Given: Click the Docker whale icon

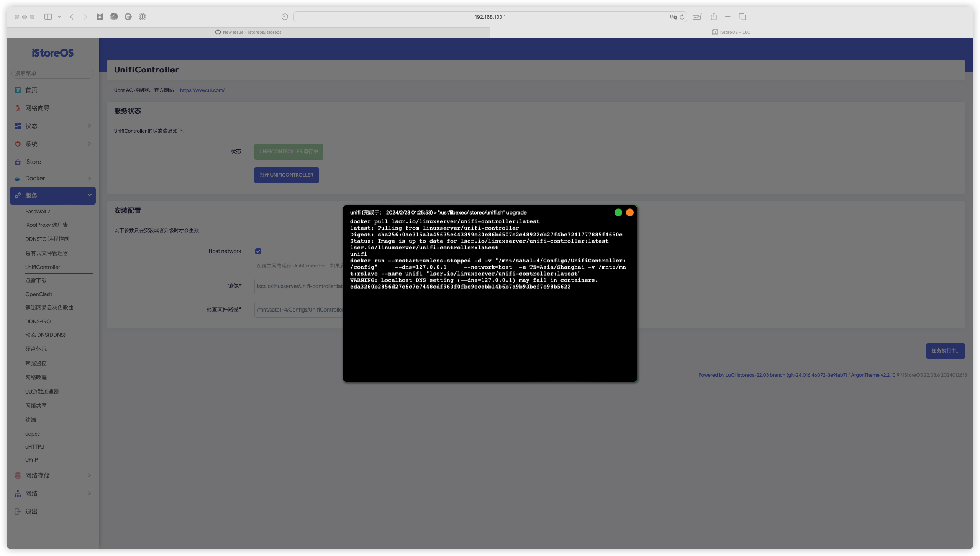Looking at the screenshot, I should 18,179.
